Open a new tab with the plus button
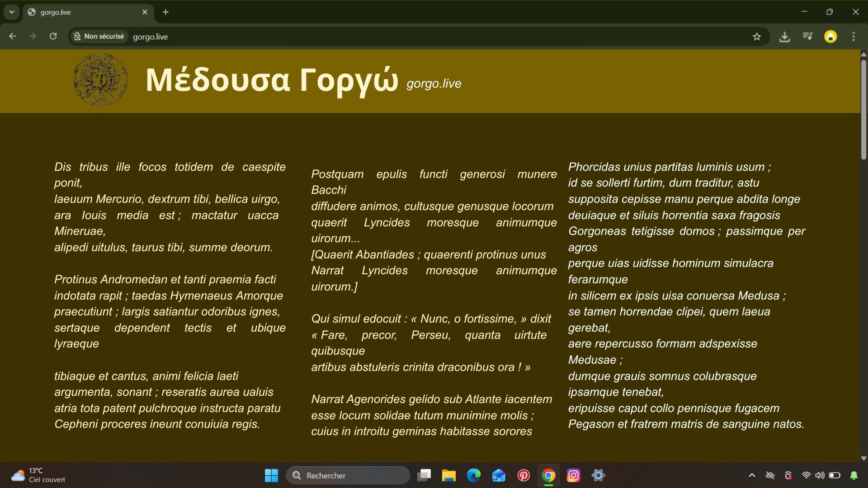The width and height of the screenshot is (868, 488). click(165, 12)
